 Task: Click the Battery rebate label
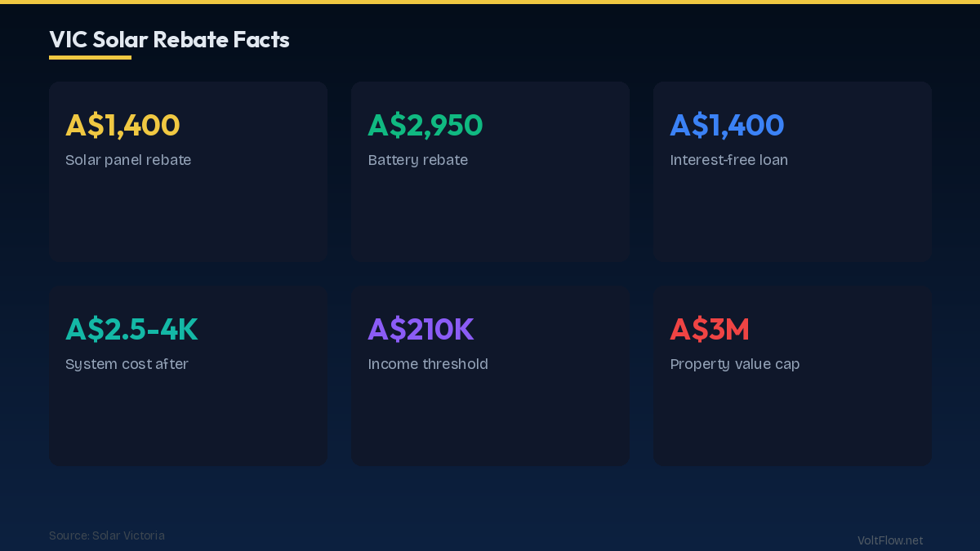pos(417,160)
